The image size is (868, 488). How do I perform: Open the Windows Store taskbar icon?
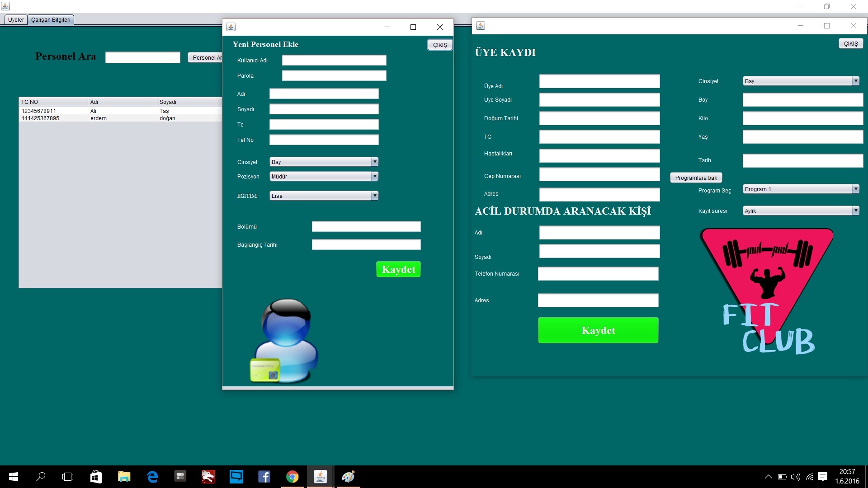(x=96, y=477)
